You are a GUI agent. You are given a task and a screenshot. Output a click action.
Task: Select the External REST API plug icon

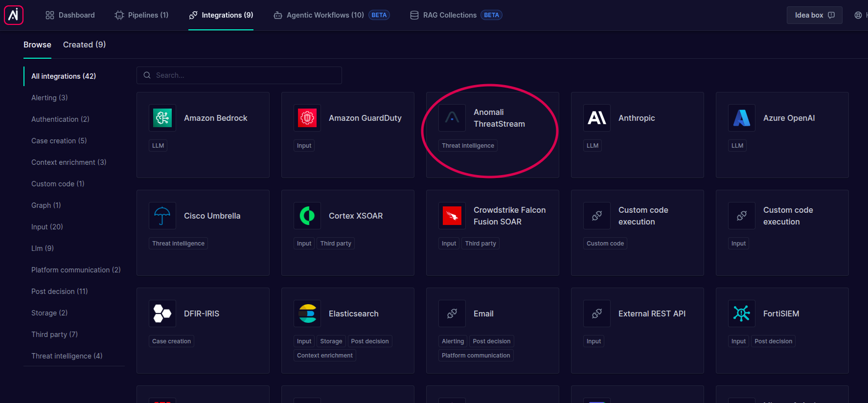(597, 313)
